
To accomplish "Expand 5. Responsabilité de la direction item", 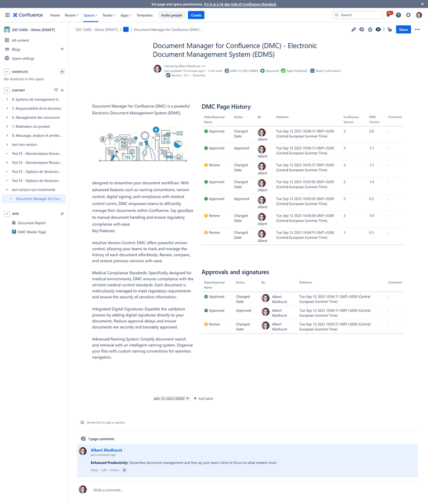I will (7, 109).
